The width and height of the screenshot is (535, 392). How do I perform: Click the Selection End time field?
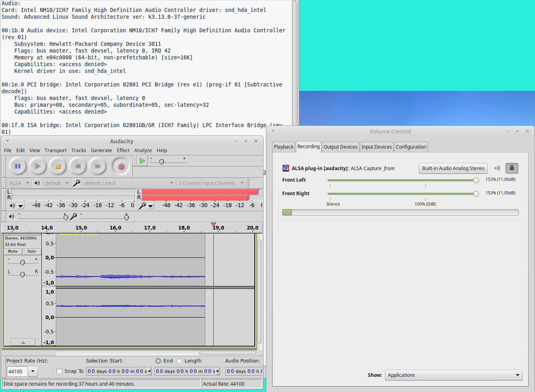187,371
